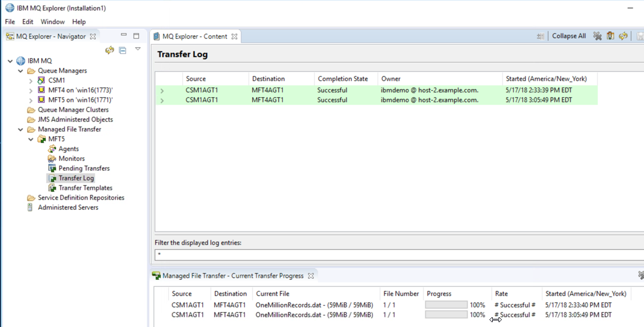This screenshot has width=644, height=327.
Task: Collapse the Managed File Transfer folder
Action: point(21,130)
